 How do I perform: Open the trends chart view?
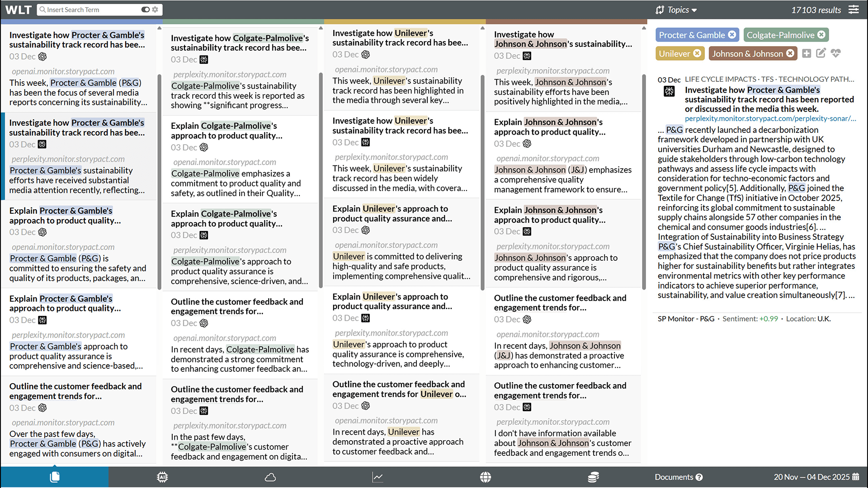click(377, 477)
